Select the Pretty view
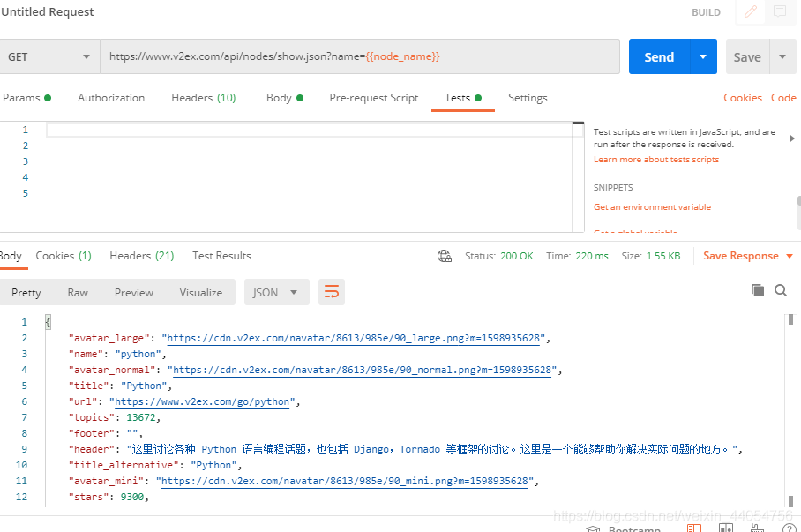Image resolution: width=801 pixels, height=532 pixels. coord(26,292)
